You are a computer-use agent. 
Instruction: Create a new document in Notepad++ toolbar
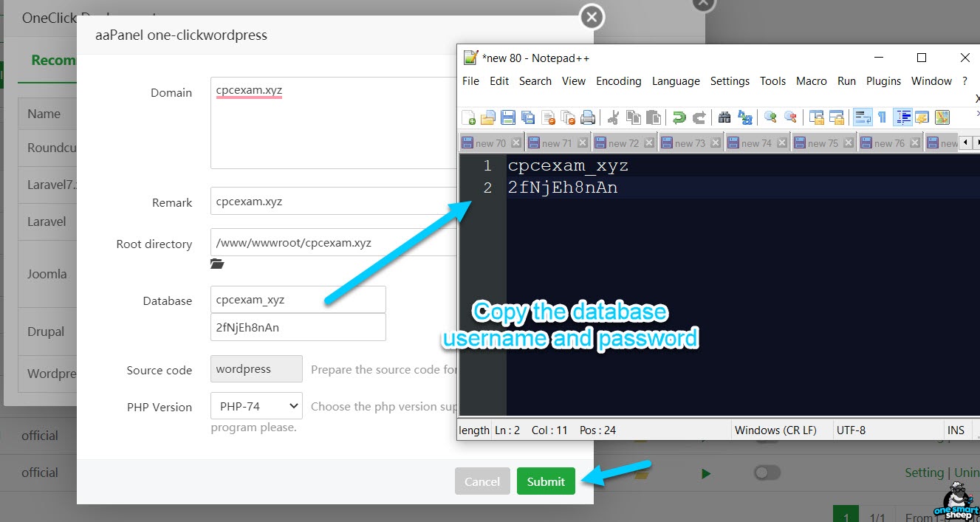(x=468, y=117)
